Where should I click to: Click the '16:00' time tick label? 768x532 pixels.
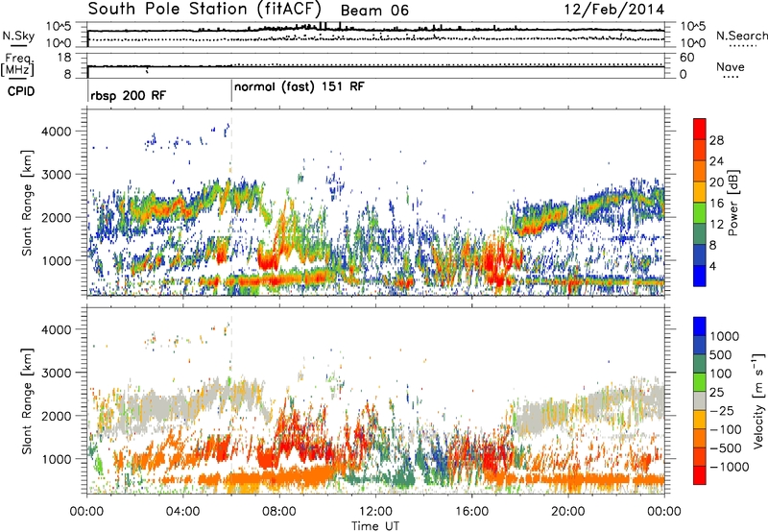[471, 512]
